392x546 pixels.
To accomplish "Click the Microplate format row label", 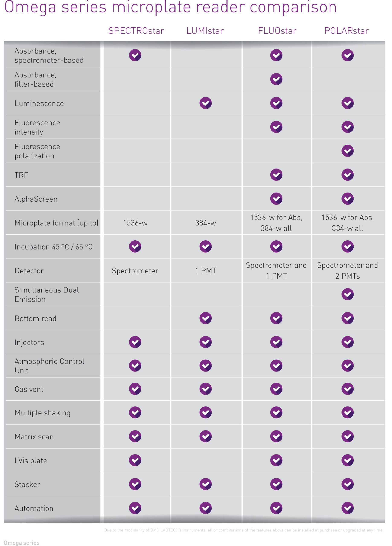I will coord(56,223).
